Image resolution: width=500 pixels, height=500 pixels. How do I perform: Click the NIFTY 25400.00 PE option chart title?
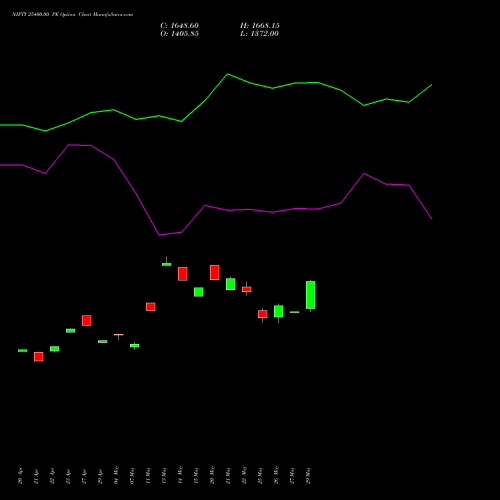[x=72, y=14]
